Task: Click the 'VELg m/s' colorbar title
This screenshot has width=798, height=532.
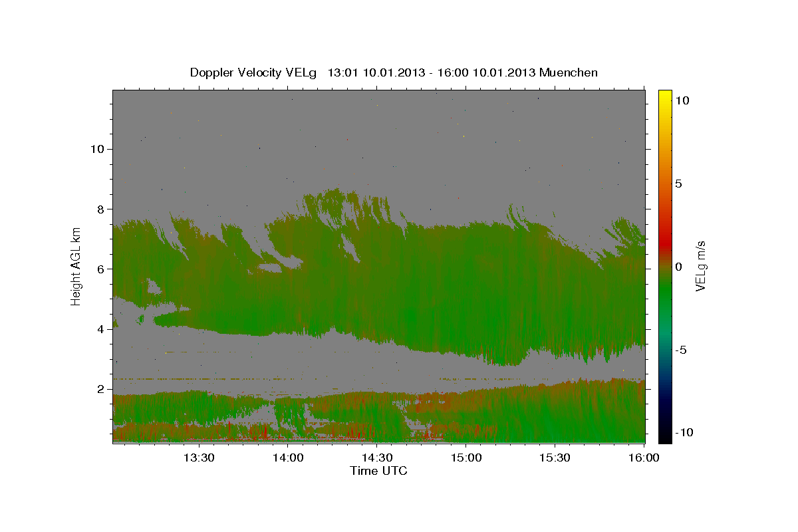Action: coord(701,266)
